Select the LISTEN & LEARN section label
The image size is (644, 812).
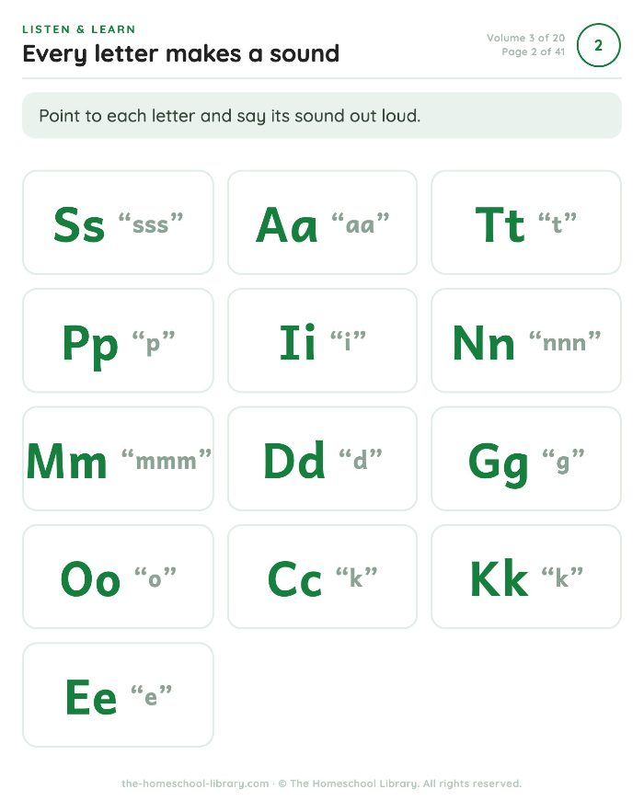tap(79, 29)
